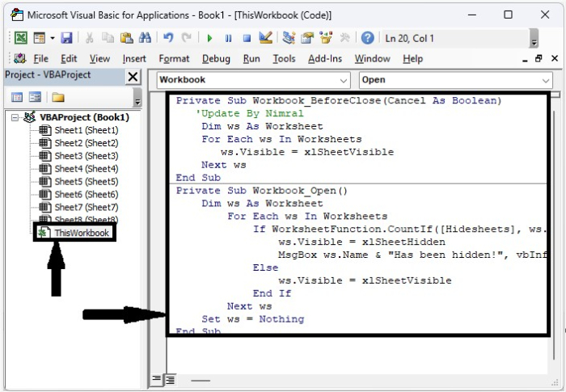Restore the inner code window
The image size is (566, 392).
pos(539,58)
